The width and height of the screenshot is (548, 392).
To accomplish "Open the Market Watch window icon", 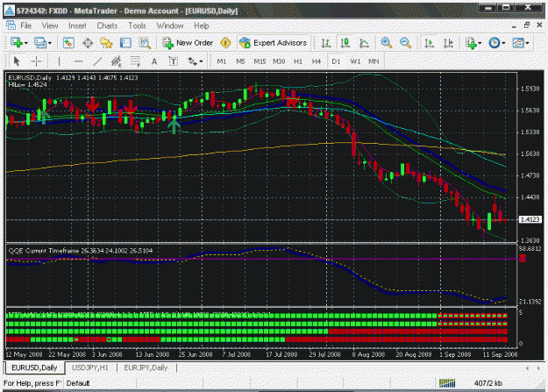I will [68, 43].
